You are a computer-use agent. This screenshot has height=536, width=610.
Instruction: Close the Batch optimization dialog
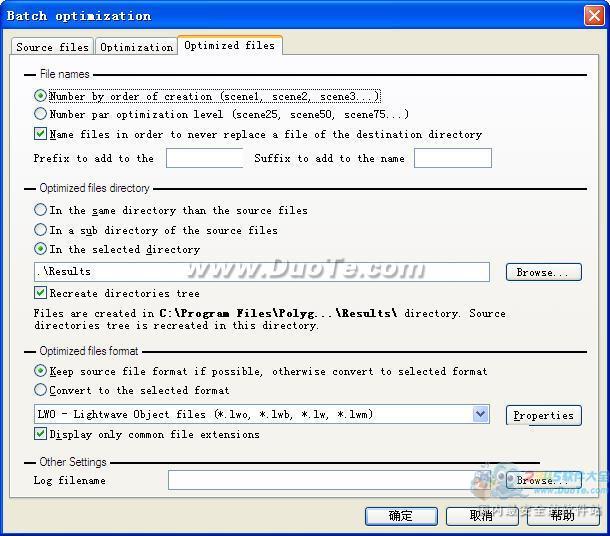pos(594,16)
